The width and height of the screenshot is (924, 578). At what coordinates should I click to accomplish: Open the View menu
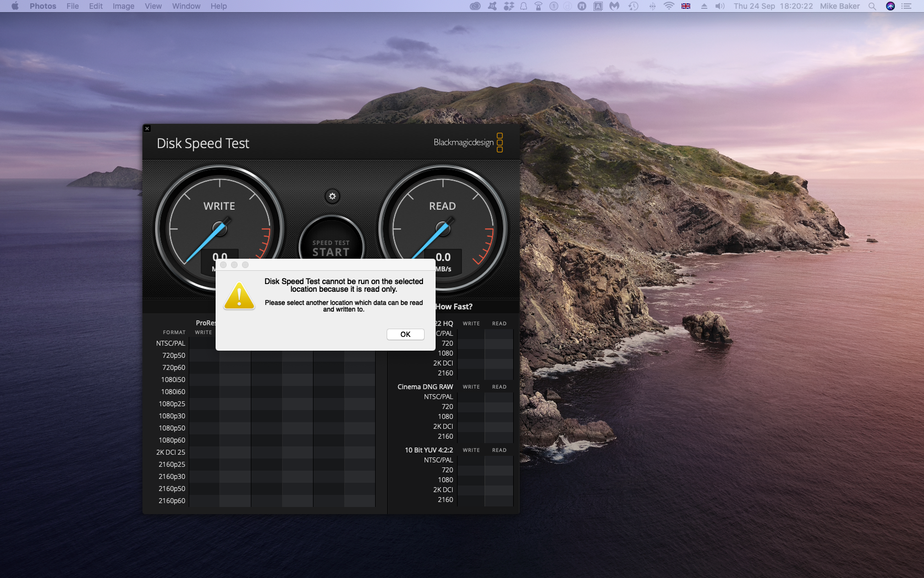click(x=153, y=6)
